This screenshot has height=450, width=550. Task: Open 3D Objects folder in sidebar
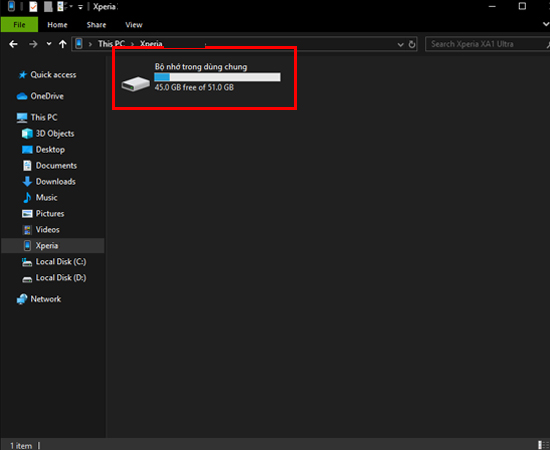click(x=48, y=134)
